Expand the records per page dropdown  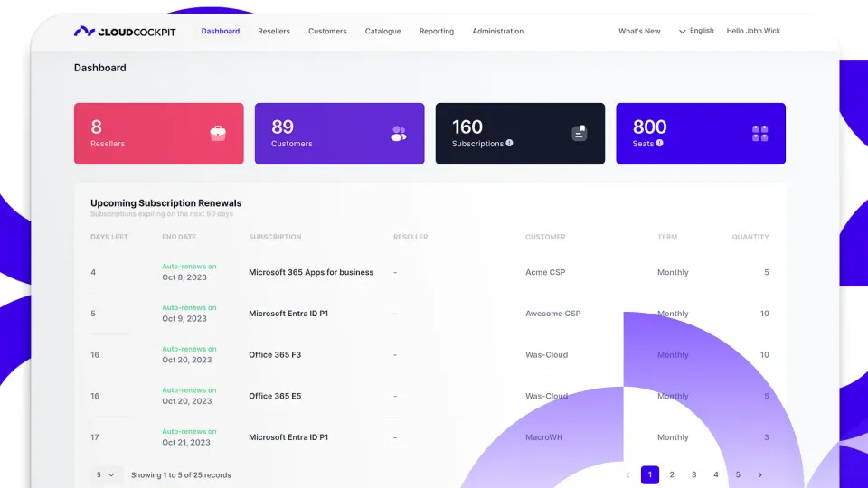click(106, 474)
